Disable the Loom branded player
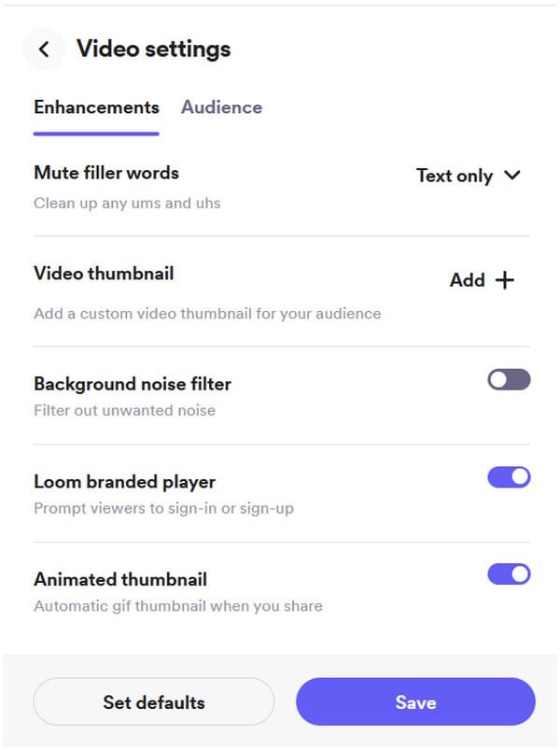This screenshot has width=560, height=750. [x=510, y=477]
